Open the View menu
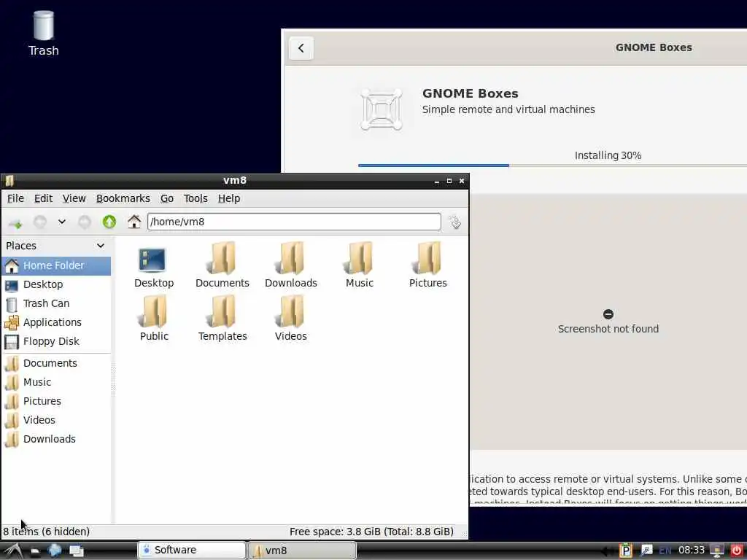This screenshot has width=747, height=560. tap(74, 198)
